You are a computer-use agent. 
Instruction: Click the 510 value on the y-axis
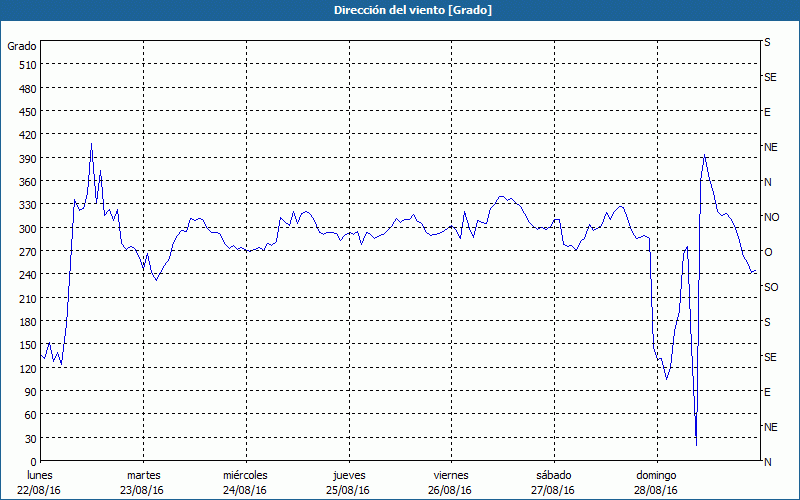pos(27,65)
